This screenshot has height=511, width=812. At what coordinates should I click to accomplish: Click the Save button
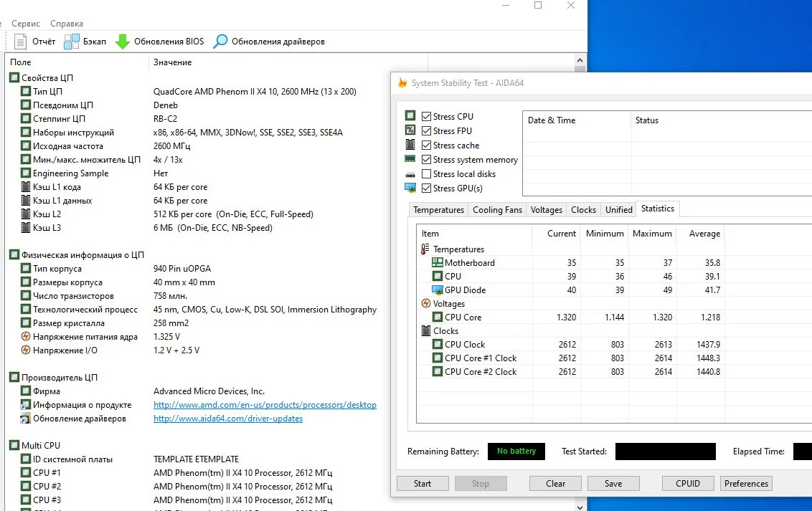(x=613, y=484)
